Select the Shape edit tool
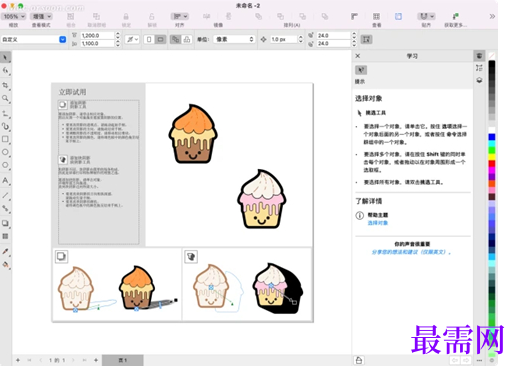The height and width of the screenshot is (371, 523). click(x=5, y=70)
